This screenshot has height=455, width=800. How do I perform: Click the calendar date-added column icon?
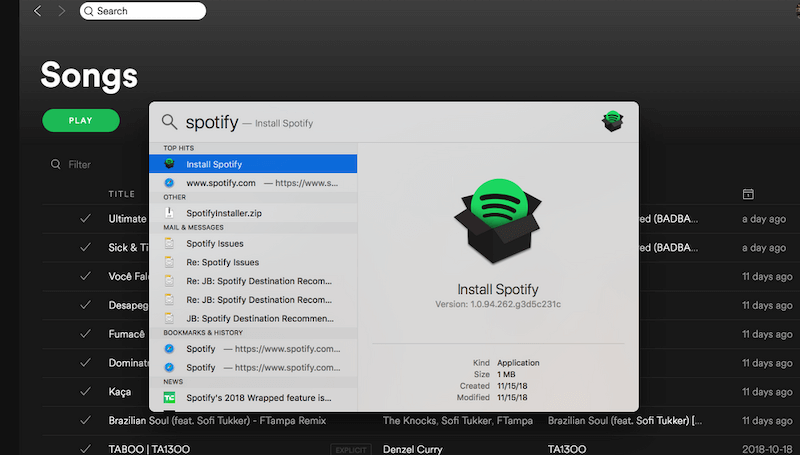748,193
